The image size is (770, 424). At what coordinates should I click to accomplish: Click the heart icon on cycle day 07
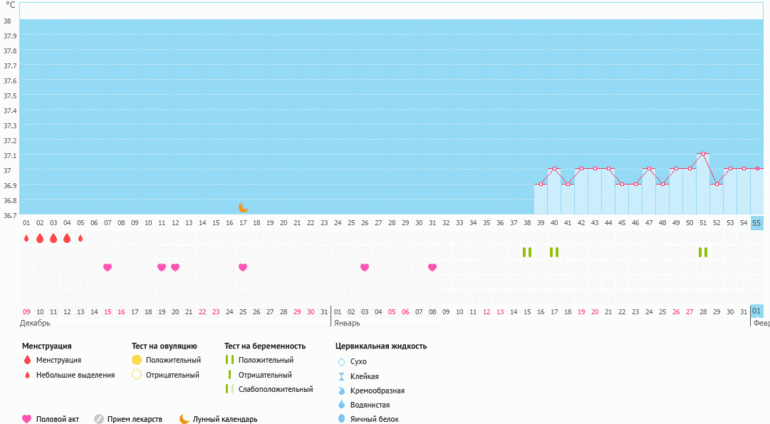pos(107,267)
